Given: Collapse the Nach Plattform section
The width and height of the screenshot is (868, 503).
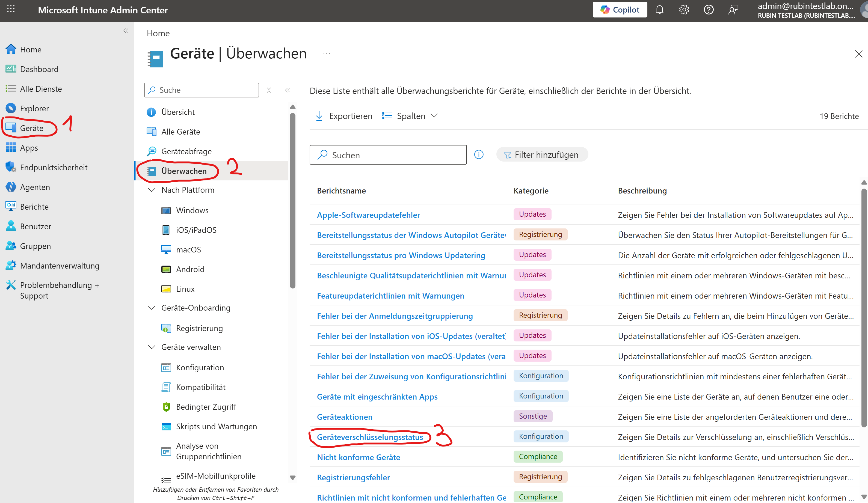Looking at the screenshot, I should point(152,190).
